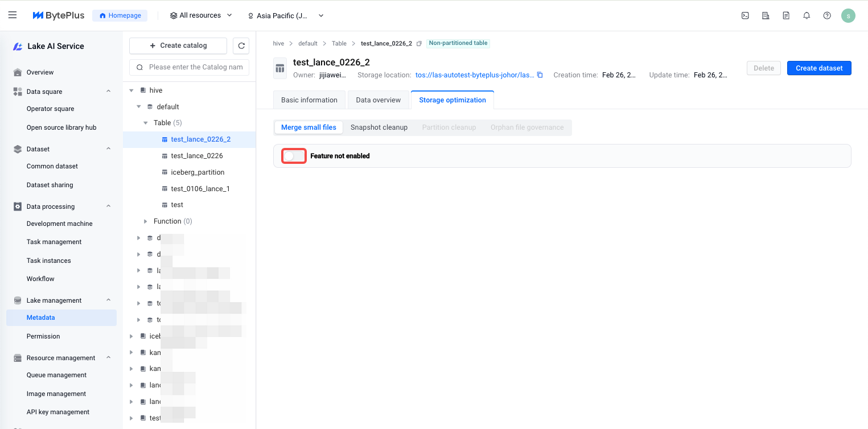This screenshot has width=868, height=429.
Task: Enable the Merge small files feature toggle
Action: tap(294, 156)
